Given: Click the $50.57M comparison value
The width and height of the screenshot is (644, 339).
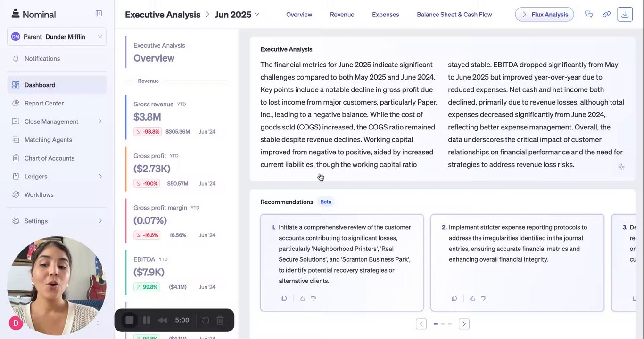Looking at the screenshot, I should pos(178,184).
